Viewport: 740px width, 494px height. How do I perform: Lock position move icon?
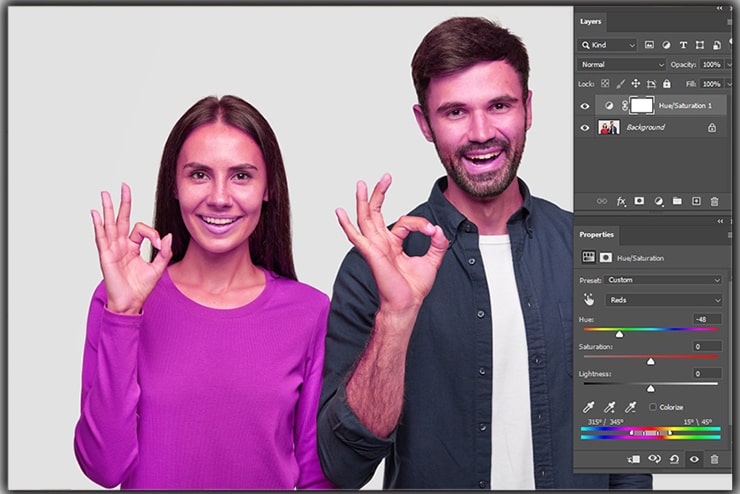(x=636, y=84)
